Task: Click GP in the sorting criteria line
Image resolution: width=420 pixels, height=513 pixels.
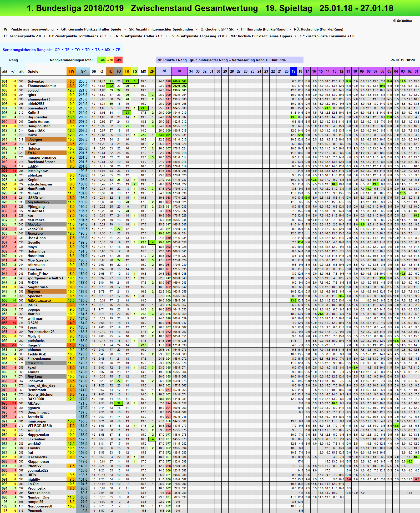Action: [x=57, y=50]
